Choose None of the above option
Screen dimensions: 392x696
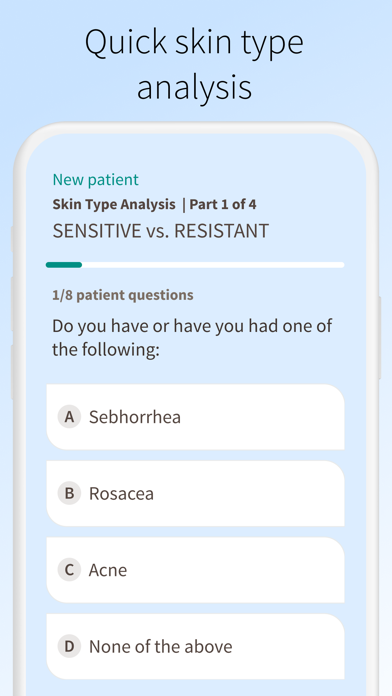(x=195, y=647)
